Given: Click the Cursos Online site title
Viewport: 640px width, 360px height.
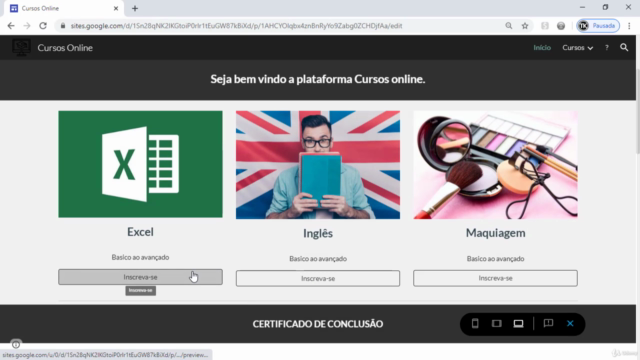Looking at the screenshot, I should [x=65, y=48].
